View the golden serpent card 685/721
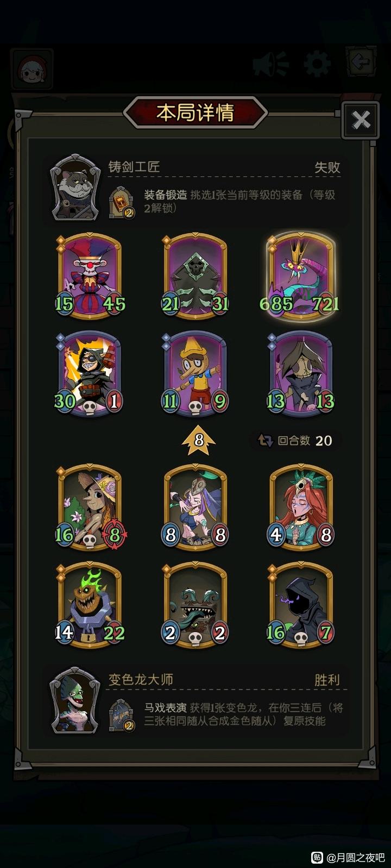The image size is (391, 868). (301, 276)
